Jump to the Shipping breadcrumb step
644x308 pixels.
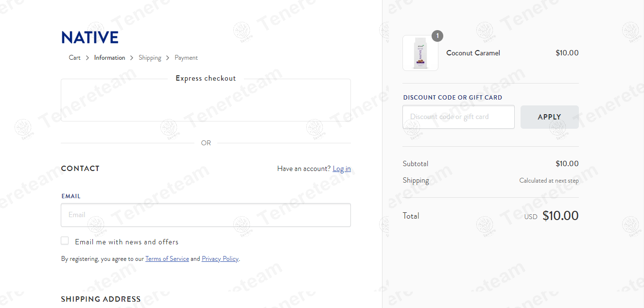click(x=150, y=58)
